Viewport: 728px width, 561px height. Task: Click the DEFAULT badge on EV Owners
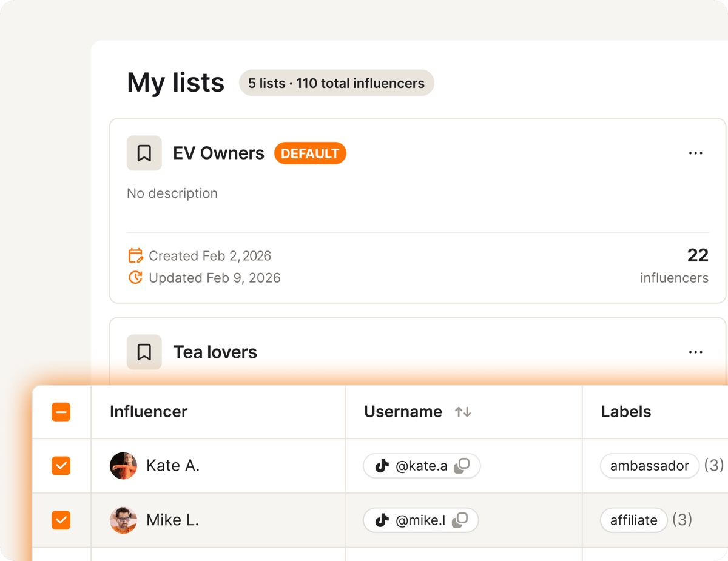(x=310, y=153)
